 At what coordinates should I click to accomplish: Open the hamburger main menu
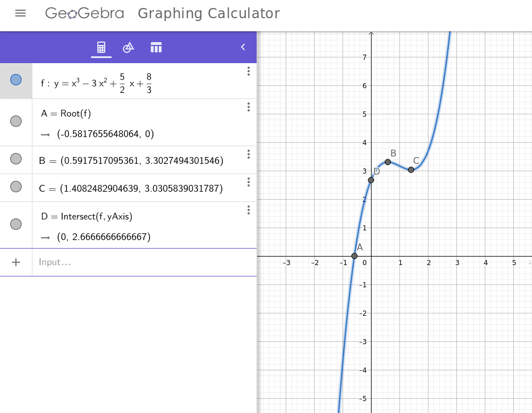(x=20, y=13)
